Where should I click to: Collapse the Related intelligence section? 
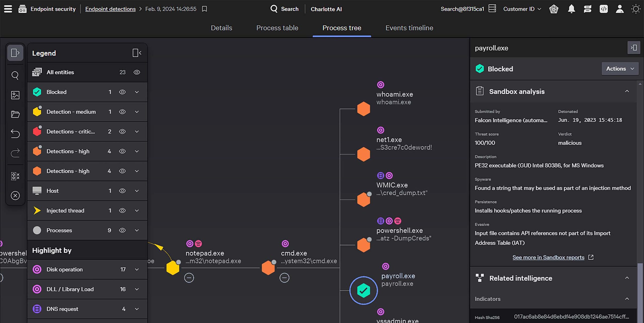627,278
